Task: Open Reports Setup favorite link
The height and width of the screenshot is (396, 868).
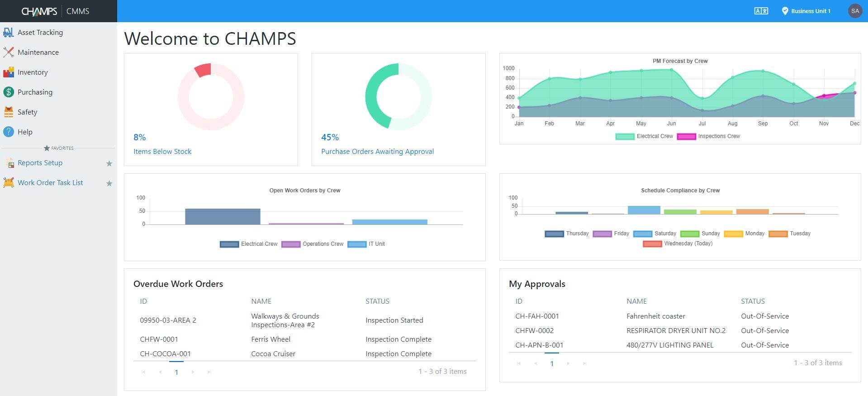Action: [x=40, y=163]
